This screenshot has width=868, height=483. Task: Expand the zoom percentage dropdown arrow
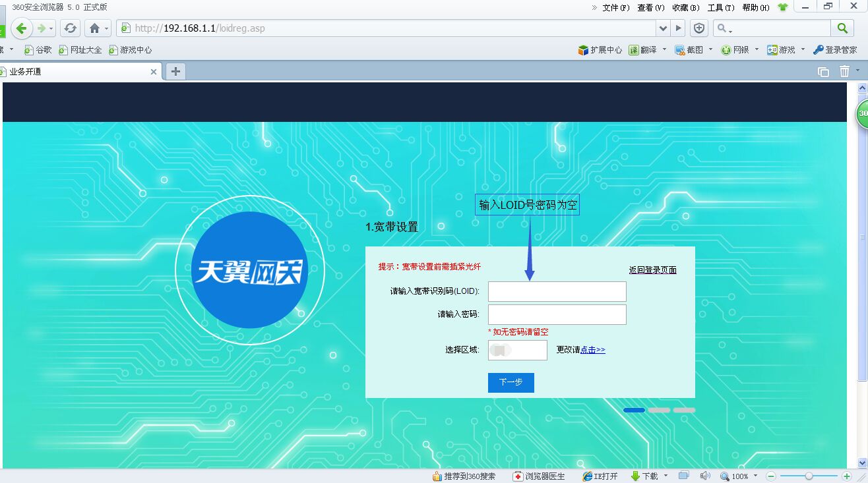click(x=755, y=476)
